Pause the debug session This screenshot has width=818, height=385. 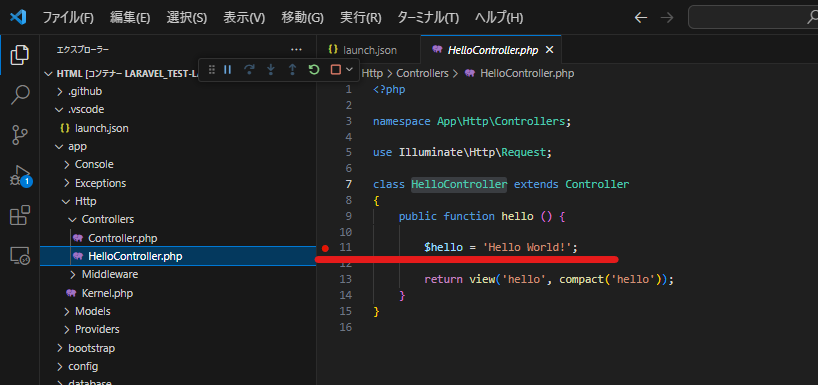coord(227,69)
